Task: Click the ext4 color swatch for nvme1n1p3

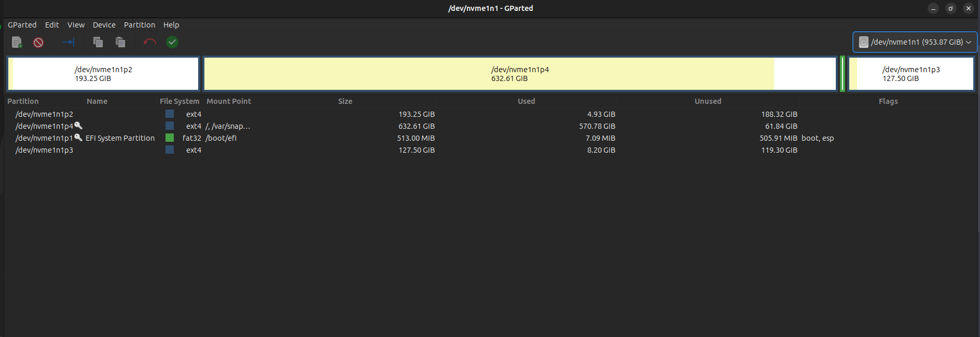Action: (x=170, y=150)
